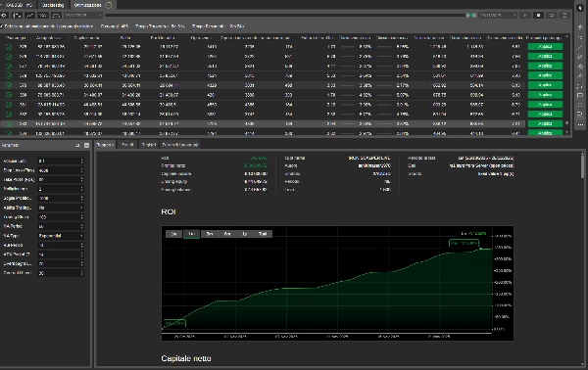Sort by the Passaggio column header
The width and height of the screenshot is (588, 370).
point(16,38)
